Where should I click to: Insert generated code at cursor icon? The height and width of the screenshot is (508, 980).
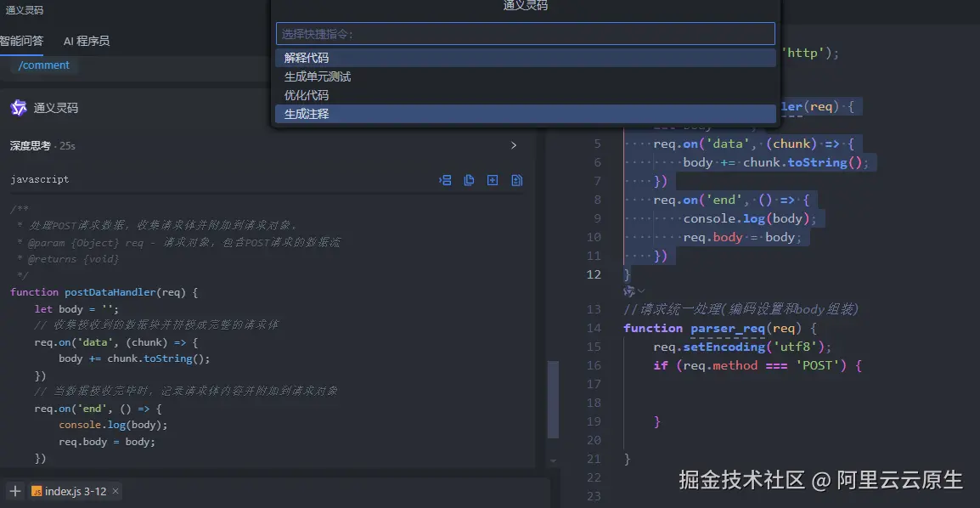click(x=445, y=180)
